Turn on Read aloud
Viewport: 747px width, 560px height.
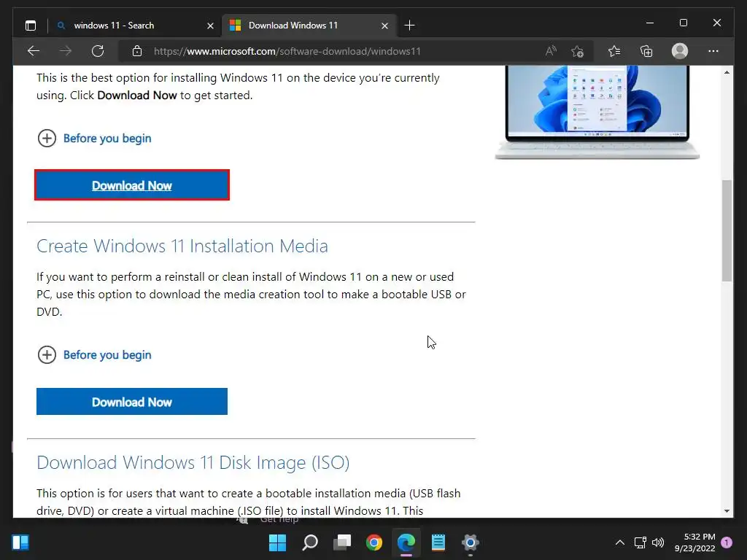[551, 51]
